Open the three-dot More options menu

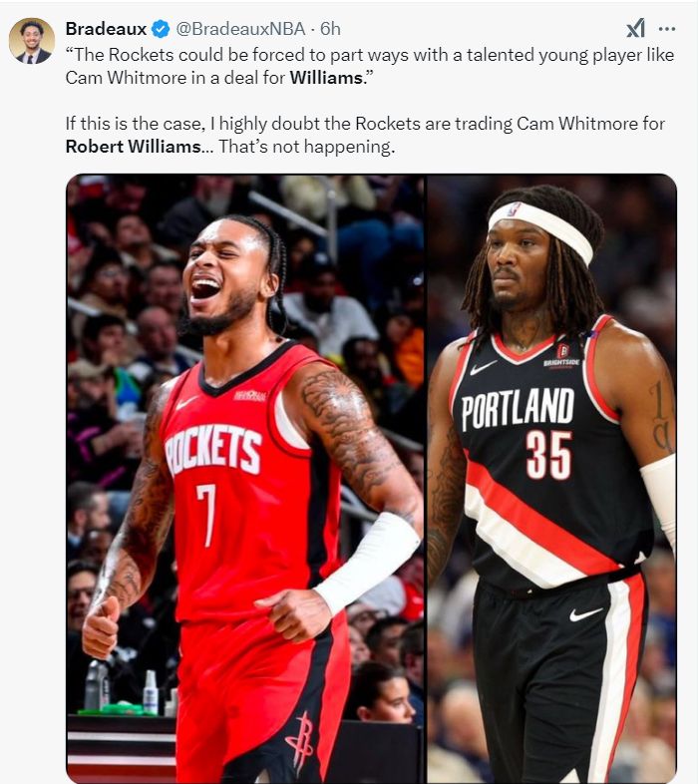[667, 29]
